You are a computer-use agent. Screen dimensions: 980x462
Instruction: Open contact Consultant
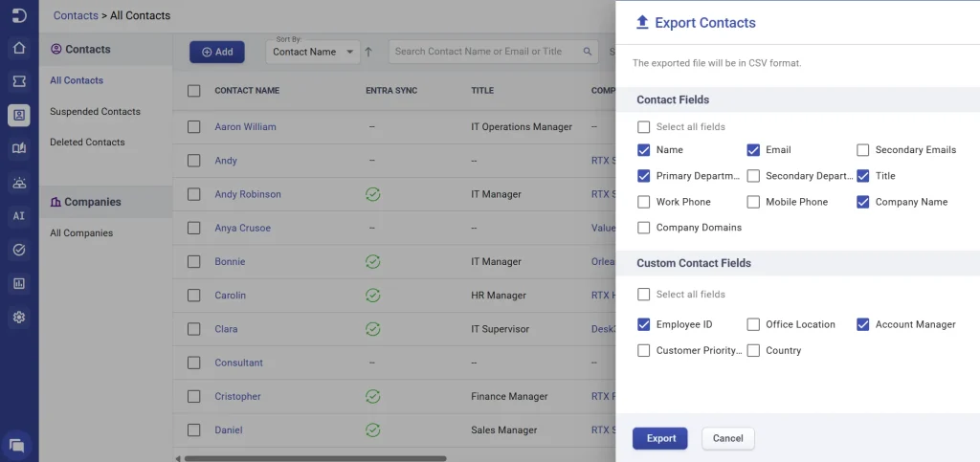(238, 363)
